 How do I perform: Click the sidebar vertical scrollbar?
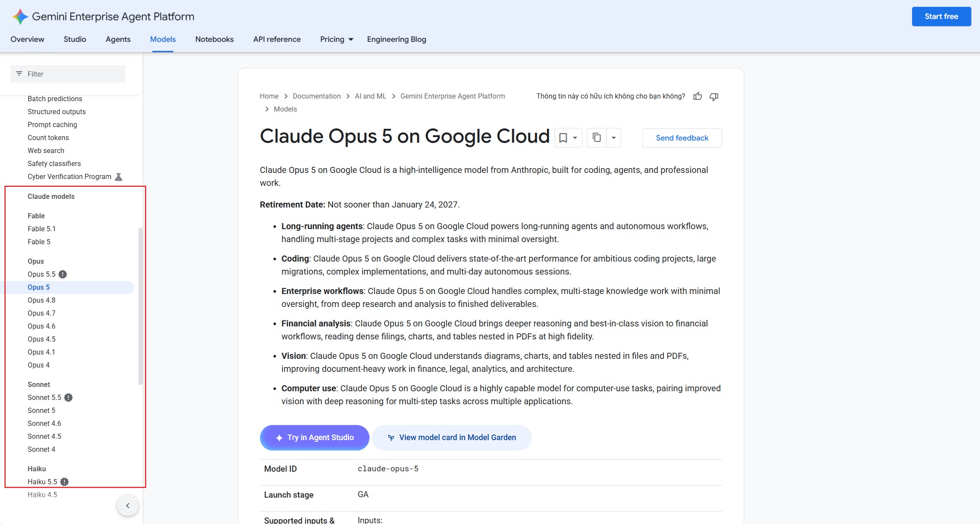pyautogui.click(x=140, y=306)
